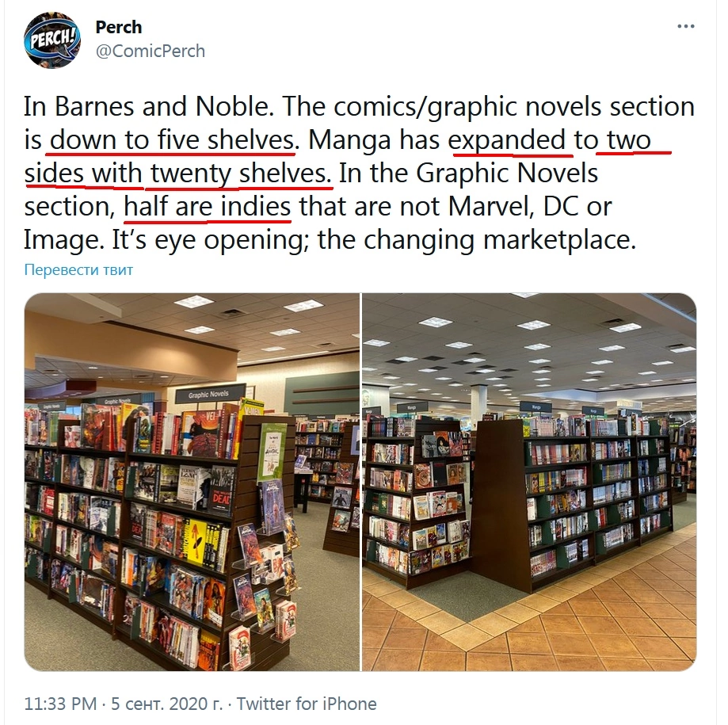Click the 11:33 PM timestamp
Viewport: 728px width, 725px height.
[60, 704]
